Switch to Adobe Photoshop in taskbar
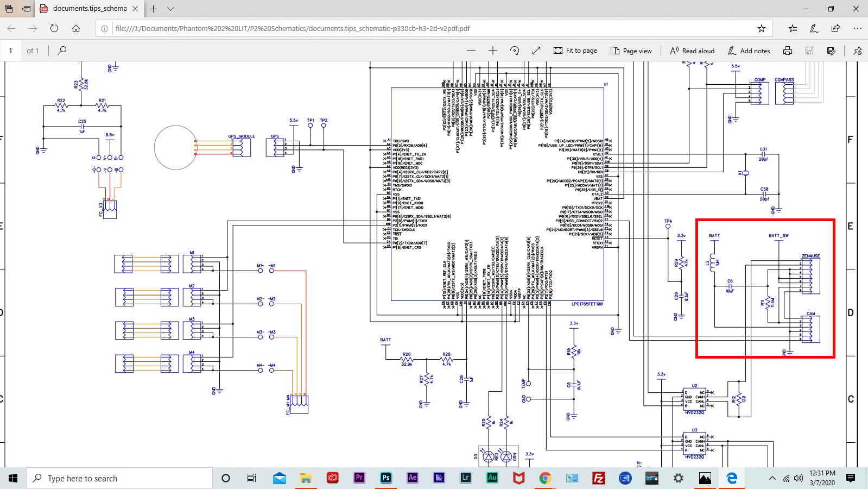Screen dimensions: 868x489 point(386,478)
